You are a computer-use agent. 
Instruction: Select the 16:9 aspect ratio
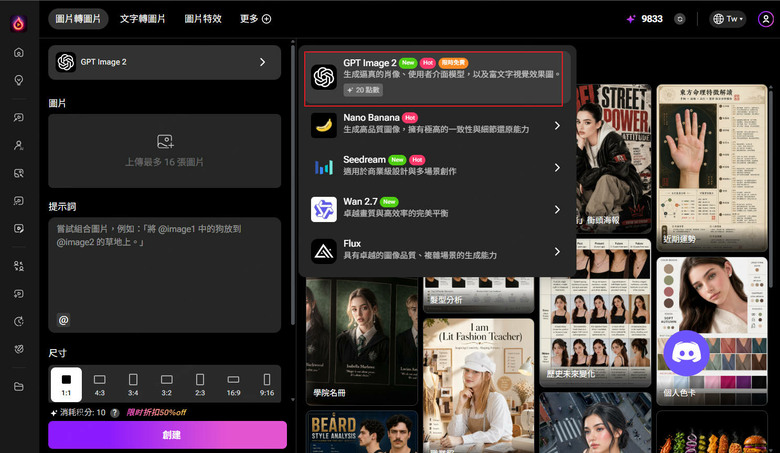(233, 384)
